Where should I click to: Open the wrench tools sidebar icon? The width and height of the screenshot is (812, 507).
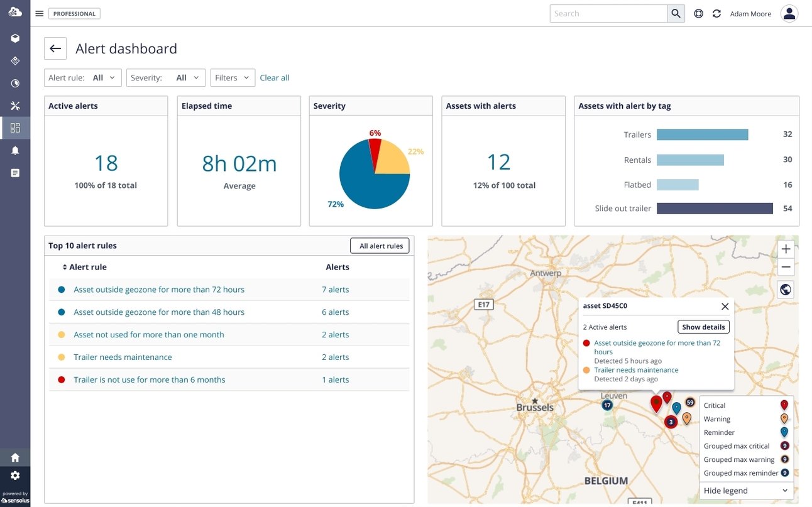[x=15, y=106]
